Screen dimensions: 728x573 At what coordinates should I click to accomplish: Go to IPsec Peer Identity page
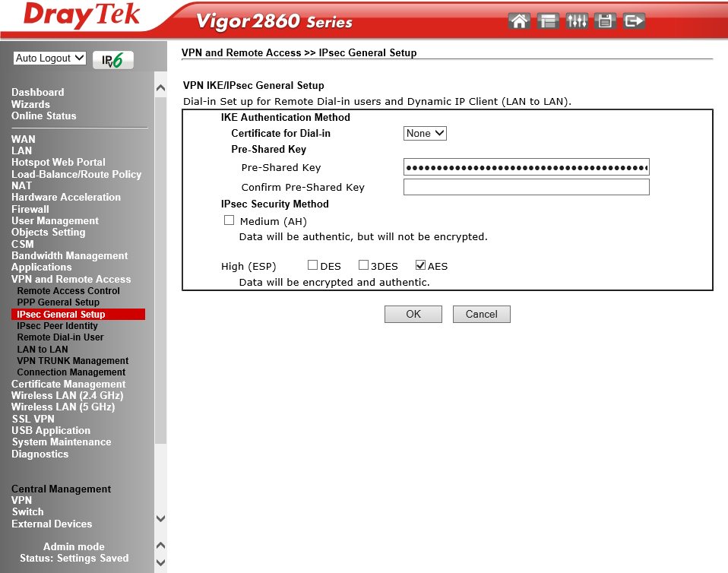(x=57, y=326)
